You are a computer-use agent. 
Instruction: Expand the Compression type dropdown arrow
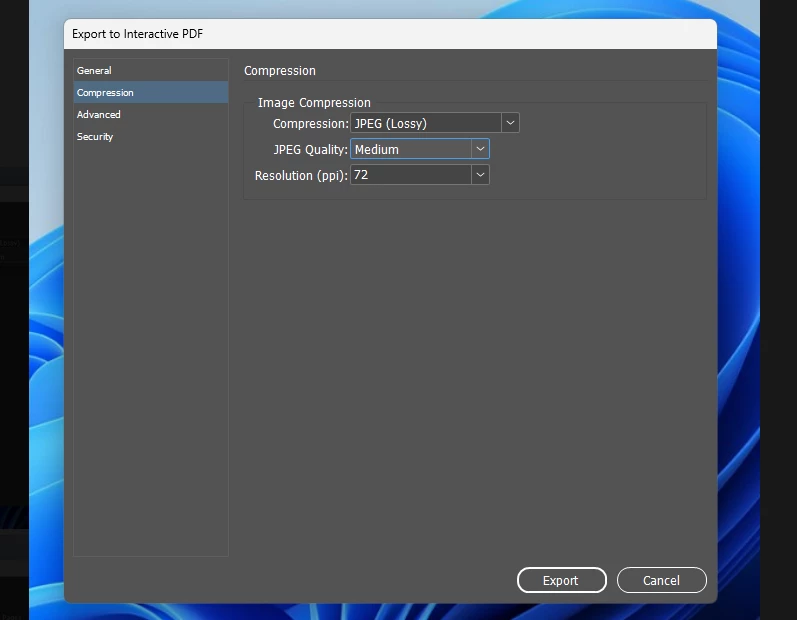click(x=510, y=123)
